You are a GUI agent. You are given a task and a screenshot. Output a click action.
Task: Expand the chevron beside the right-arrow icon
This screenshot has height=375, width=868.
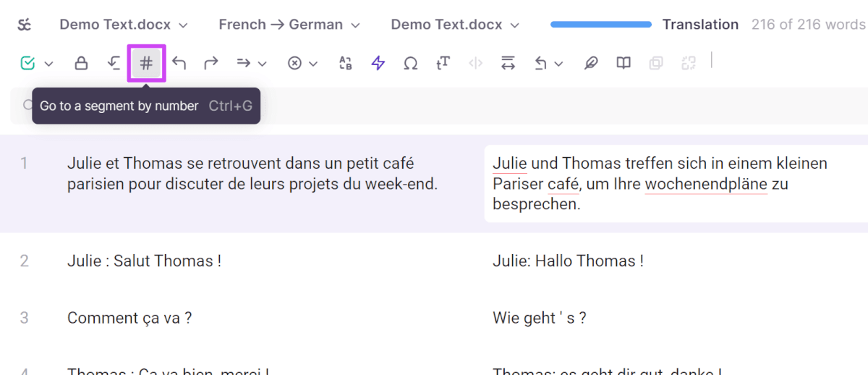[263, 64]
